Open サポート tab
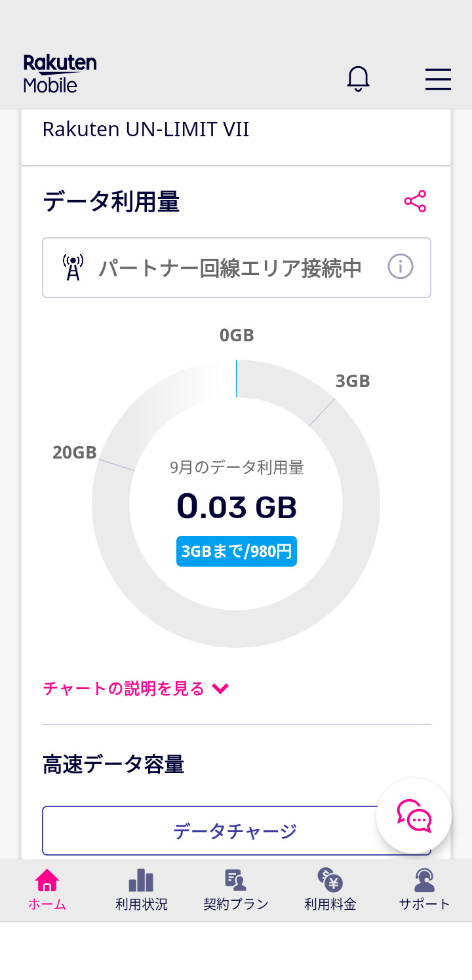 coord(425,890)
